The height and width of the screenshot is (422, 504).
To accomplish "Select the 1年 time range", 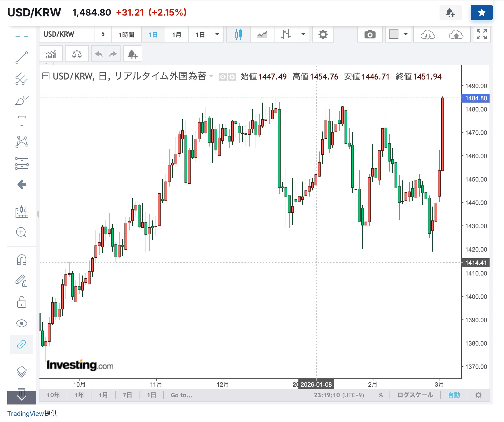I will coord(79,395).
